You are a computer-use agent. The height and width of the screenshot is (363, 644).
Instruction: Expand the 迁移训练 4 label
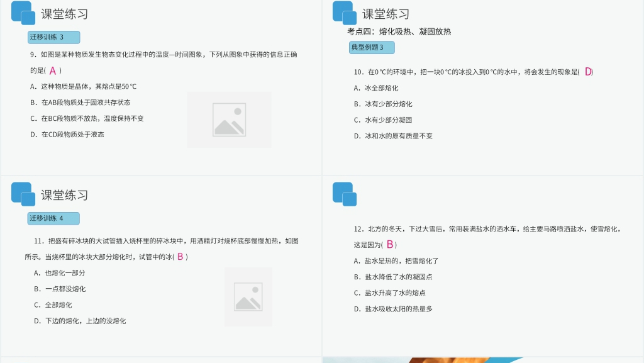pyautogui.click(x=53, y=218)
